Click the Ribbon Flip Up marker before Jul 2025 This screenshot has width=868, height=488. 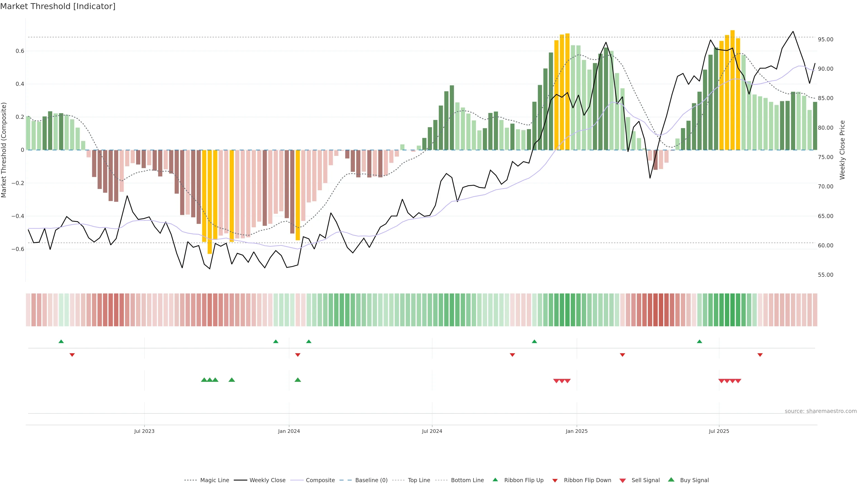pos(700,342)
